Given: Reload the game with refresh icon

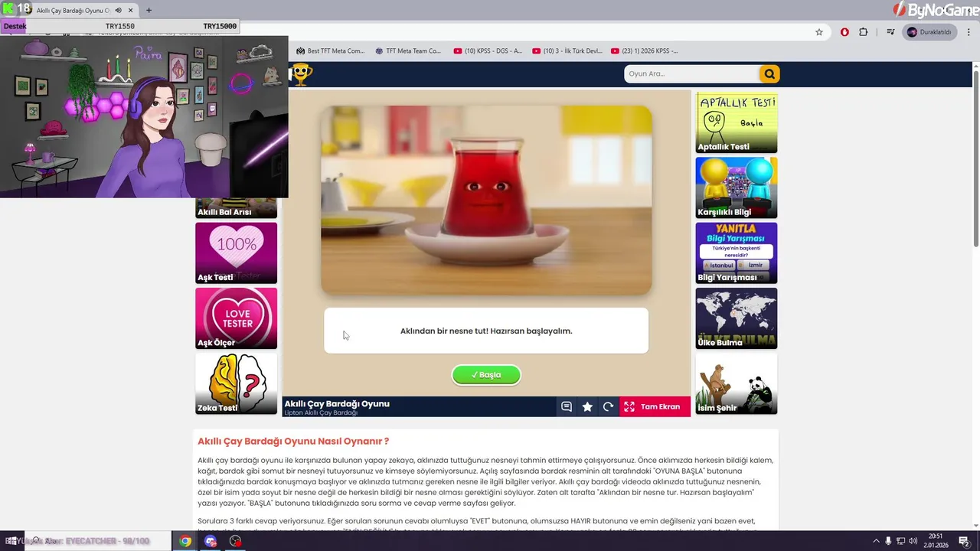Looking at the screenshot, I should [x=608, y=407].
